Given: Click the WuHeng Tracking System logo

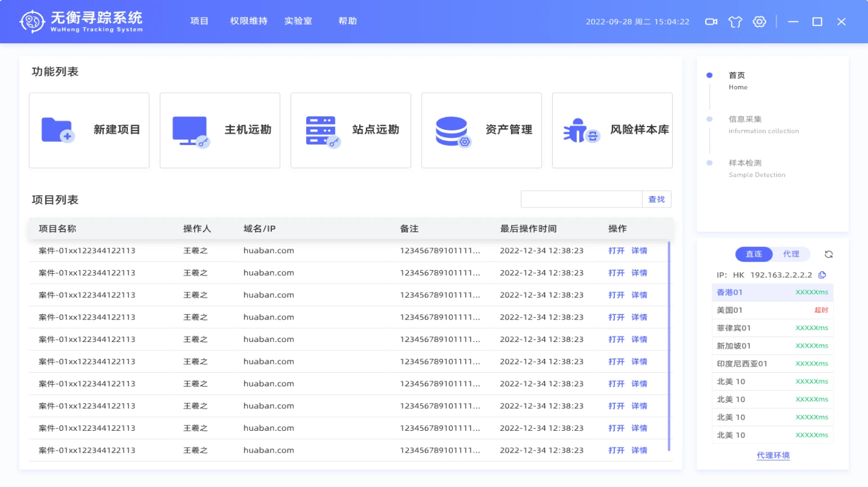Looking at the screenshot, I should [81, 21].
